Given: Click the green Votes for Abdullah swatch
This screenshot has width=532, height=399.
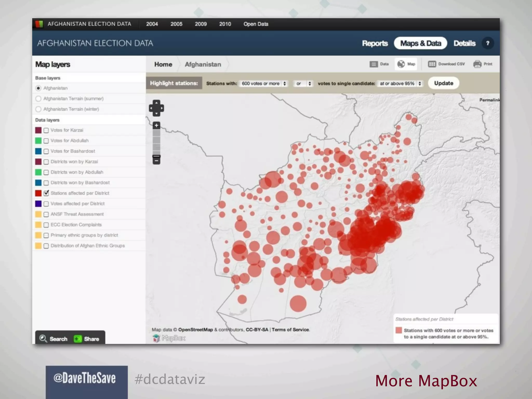Looking at the screenshot, I should click(x=38, y=141).
